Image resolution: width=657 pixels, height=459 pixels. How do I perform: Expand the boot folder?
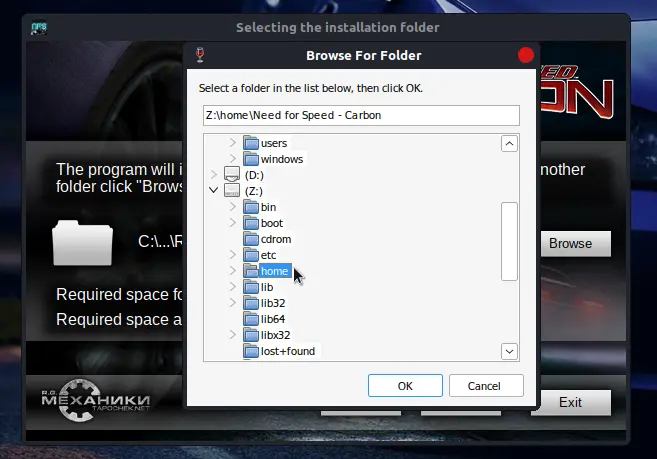[x=233, y=222]
